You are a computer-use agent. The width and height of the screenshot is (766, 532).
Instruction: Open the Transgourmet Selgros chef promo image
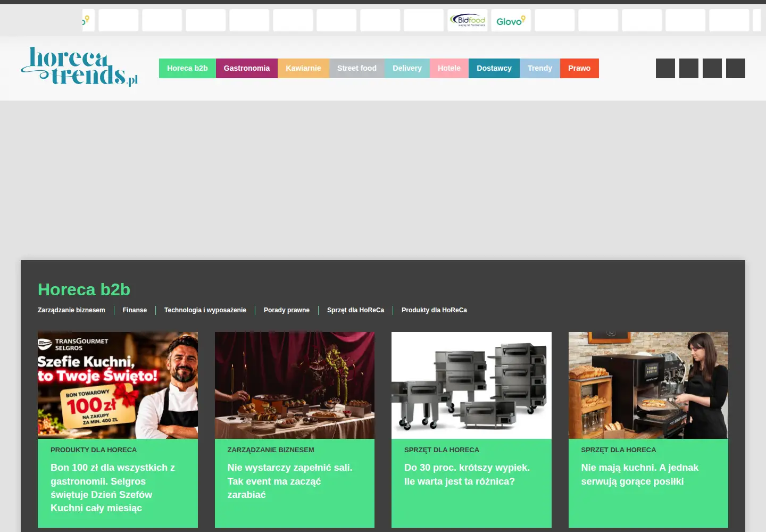(x=118, y=385)
